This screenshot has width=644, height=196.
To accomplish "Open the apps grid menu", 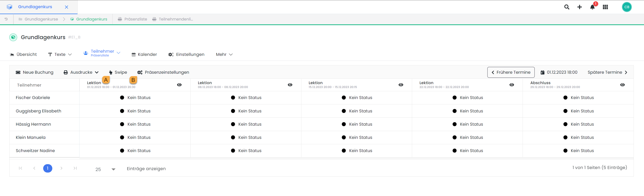I will 605,7.
